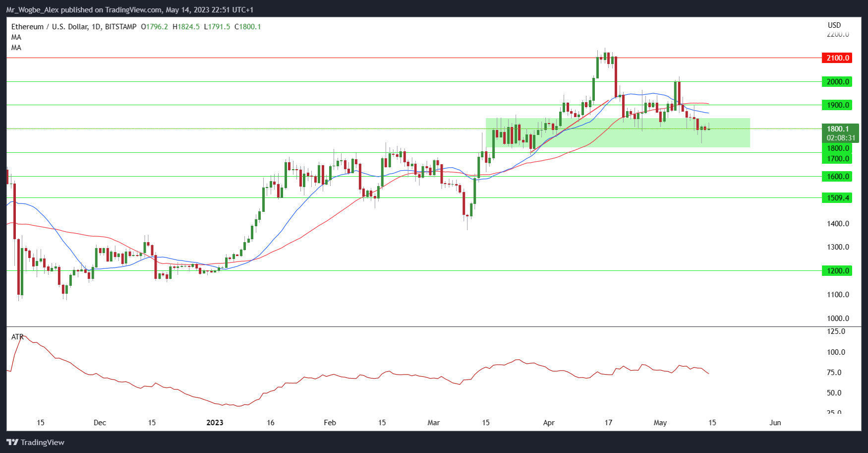Click the BITSTAMP exchange name in header

click(120, 27)
